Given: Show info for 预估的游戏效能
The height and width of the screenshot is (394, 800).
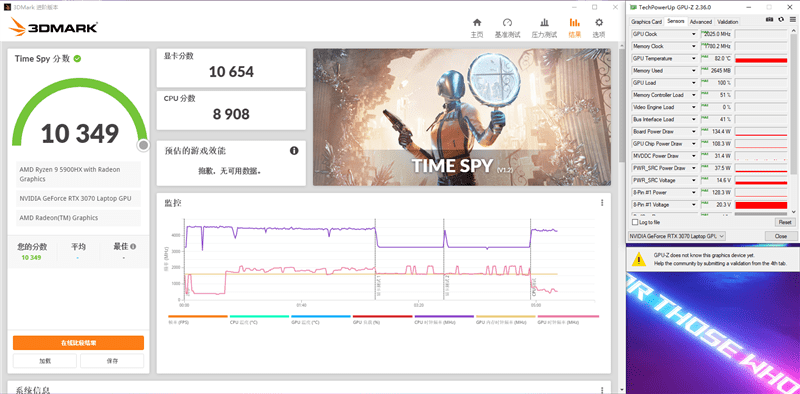Looking at the screenshot, I should pyautogui.click(x=294, y=151).
